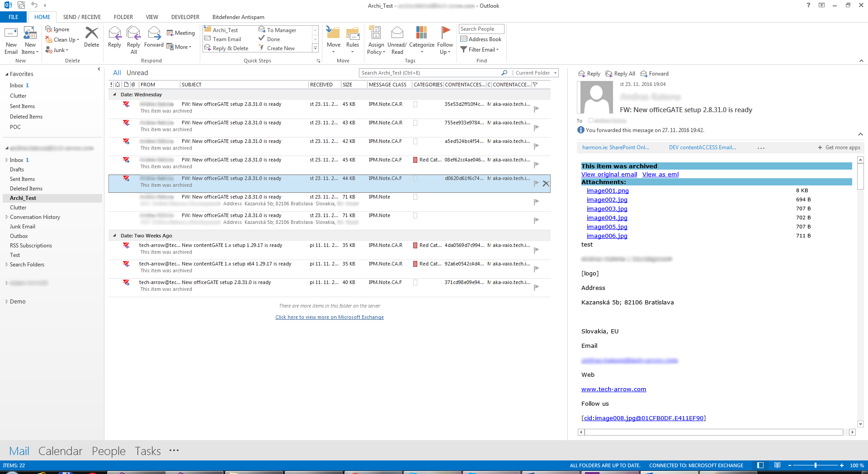Image resolution: width=868 pixels, height=474 pixels.
Task: Toggle the recipient checkbox next to To
Action: tap(590, 120)
